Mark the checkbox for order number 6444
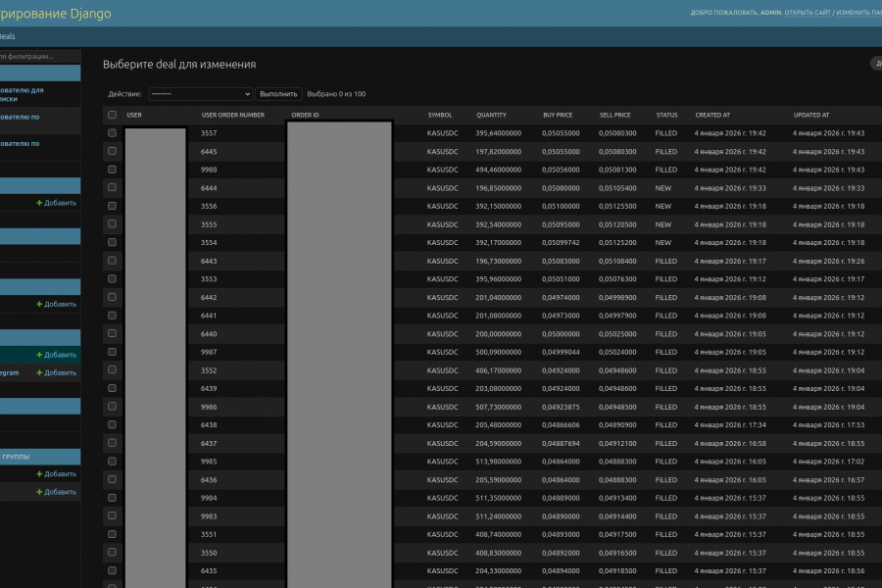Viewport: 882px width, 588px height. click(112, 187)
